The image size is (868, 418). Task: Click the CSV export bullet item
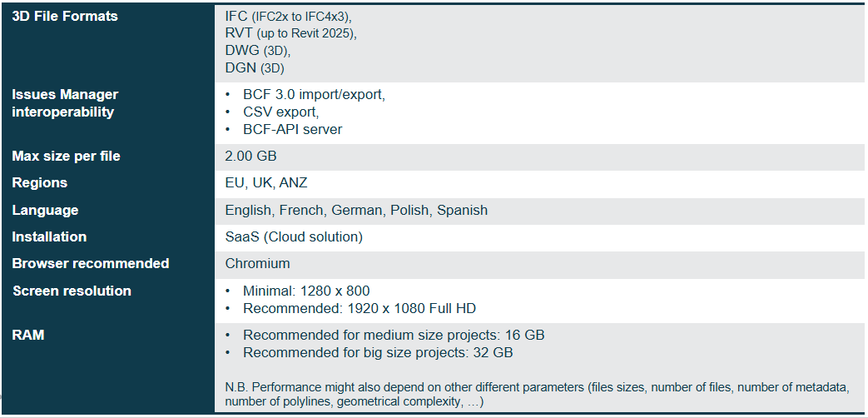click(x=280, y=112)
